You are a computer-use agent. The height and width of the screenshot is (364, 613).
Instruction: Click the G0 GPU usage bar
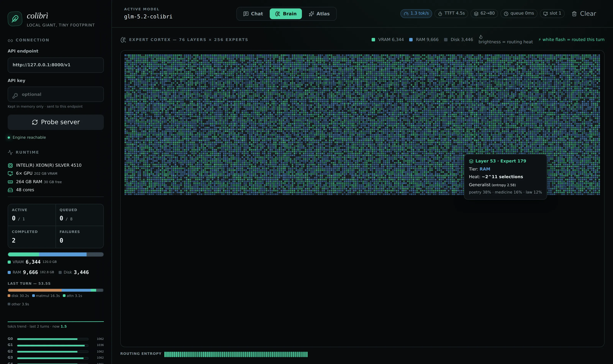tap(52, 339)
